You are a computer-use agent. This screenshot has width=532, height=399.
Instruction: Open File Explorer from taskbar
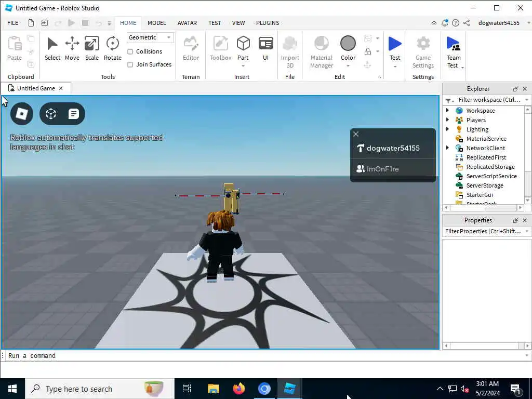coord(214,389)
